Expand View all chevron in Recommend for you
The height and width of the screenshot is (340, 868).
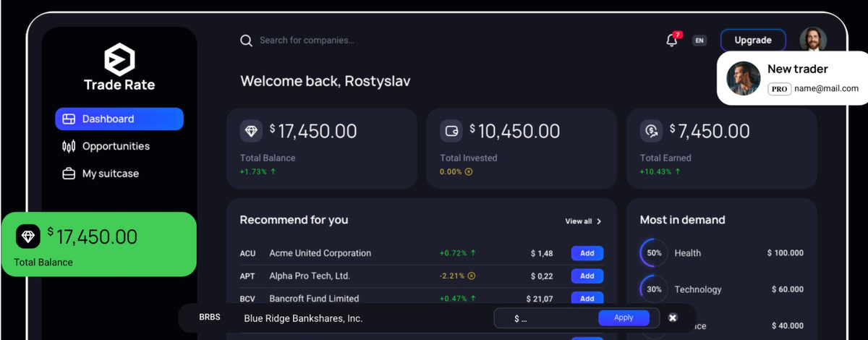tap(599, 221)
